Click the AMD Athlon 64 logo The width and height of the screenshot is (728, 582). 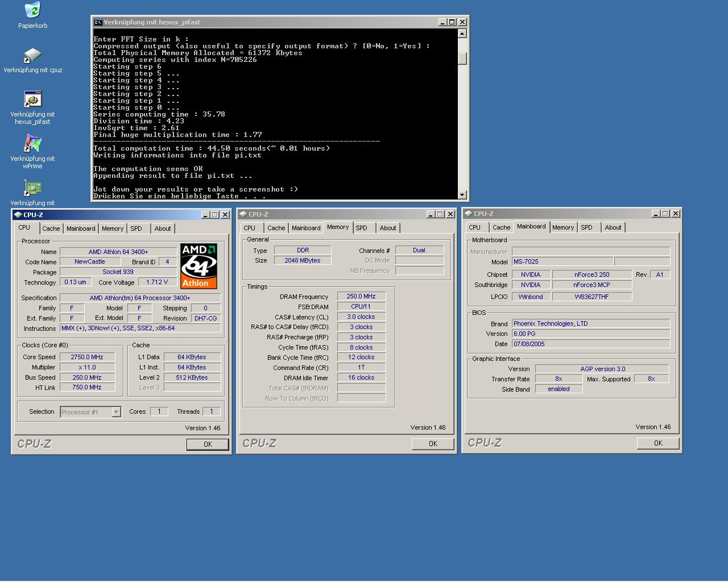tap(198, 266)
